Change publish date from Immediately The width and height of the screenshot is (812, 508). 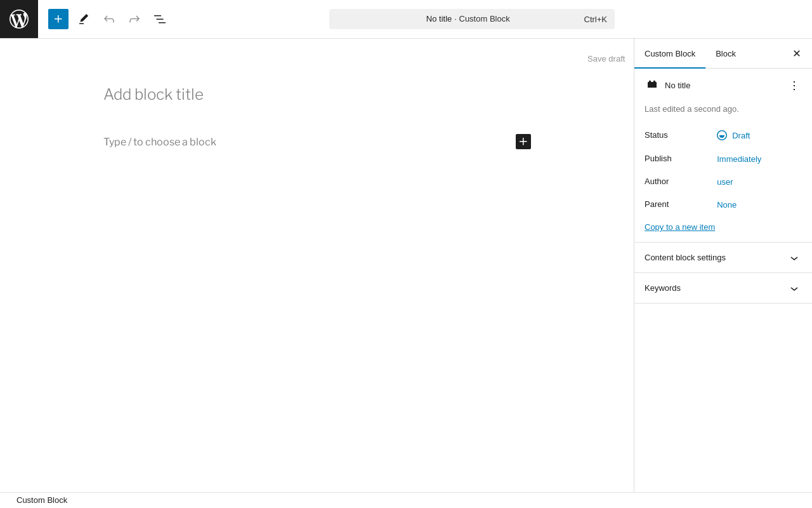[x=739, y=159]
